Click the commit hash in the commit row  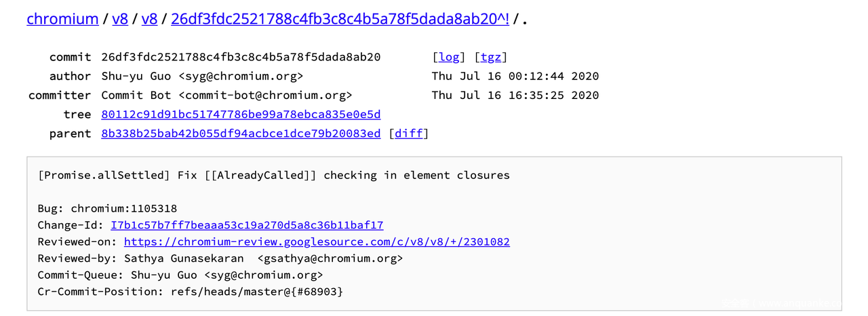pyautogui.click(x=241, y=57)
